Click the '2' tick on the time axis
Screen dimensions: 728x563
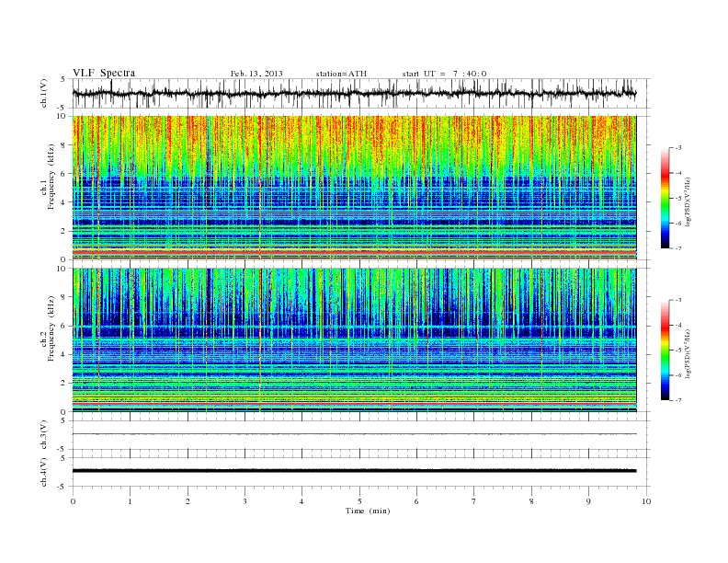(188, 501)
